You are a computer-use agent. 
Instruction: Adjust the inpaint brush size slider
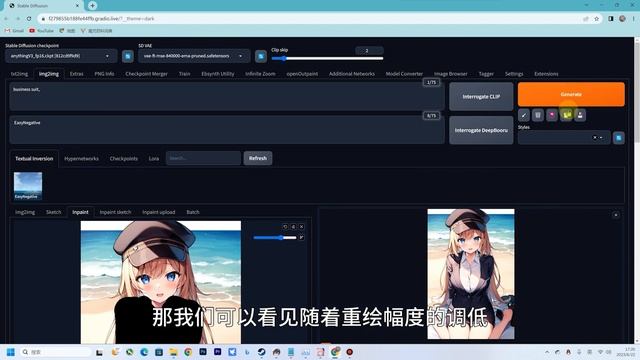point(275,238)
